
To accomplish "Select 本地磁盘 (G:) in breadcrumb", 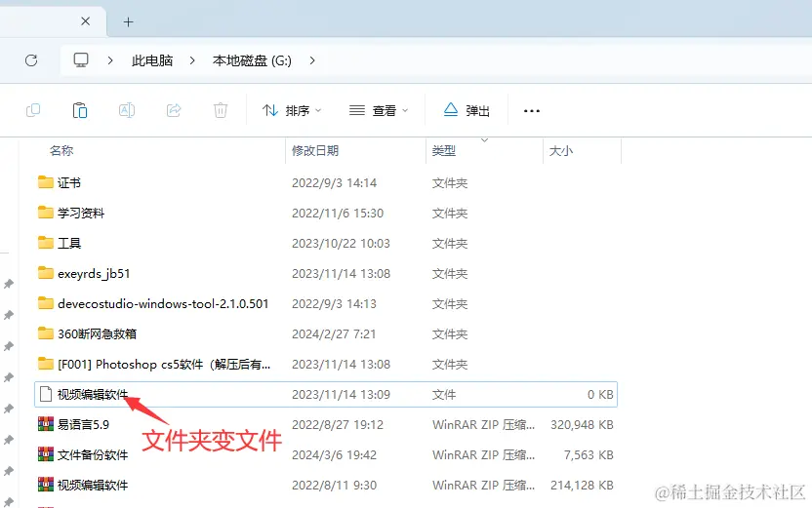I will tap(252, 60).
